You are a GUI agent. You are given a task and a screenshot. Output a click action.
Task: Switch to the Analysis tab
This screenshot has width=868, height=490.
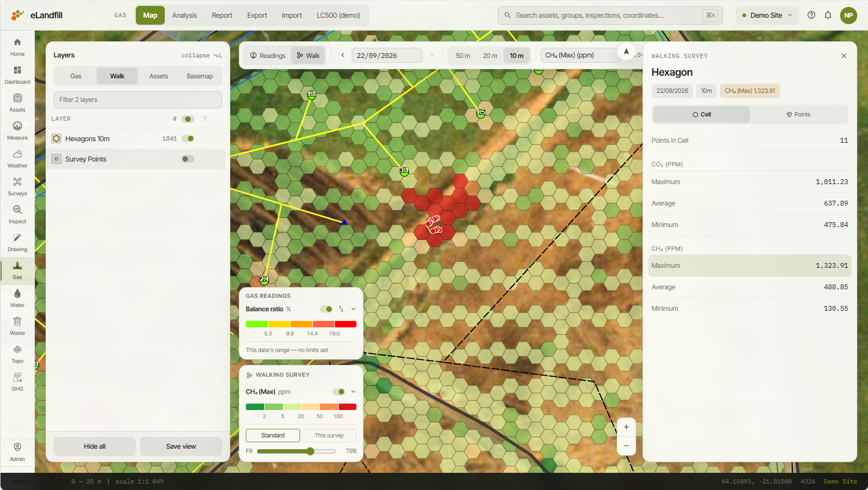(185, 15)
